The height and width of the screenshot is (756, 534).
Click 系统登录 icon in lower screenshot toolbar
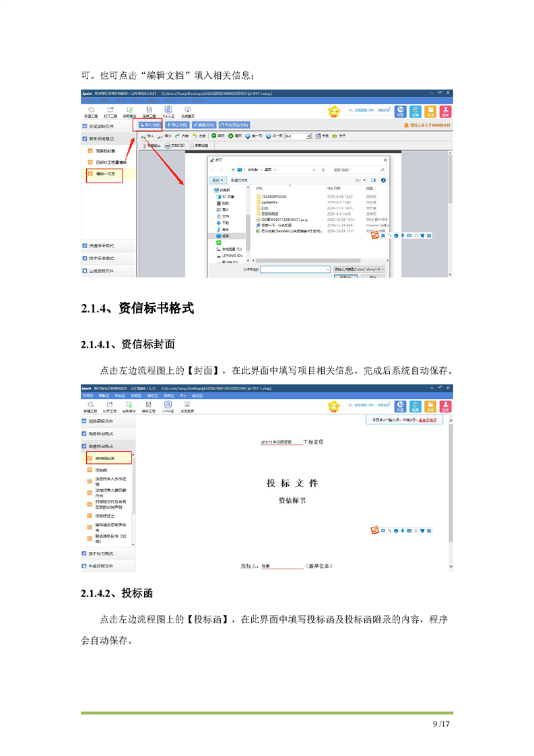pos(187,403)
